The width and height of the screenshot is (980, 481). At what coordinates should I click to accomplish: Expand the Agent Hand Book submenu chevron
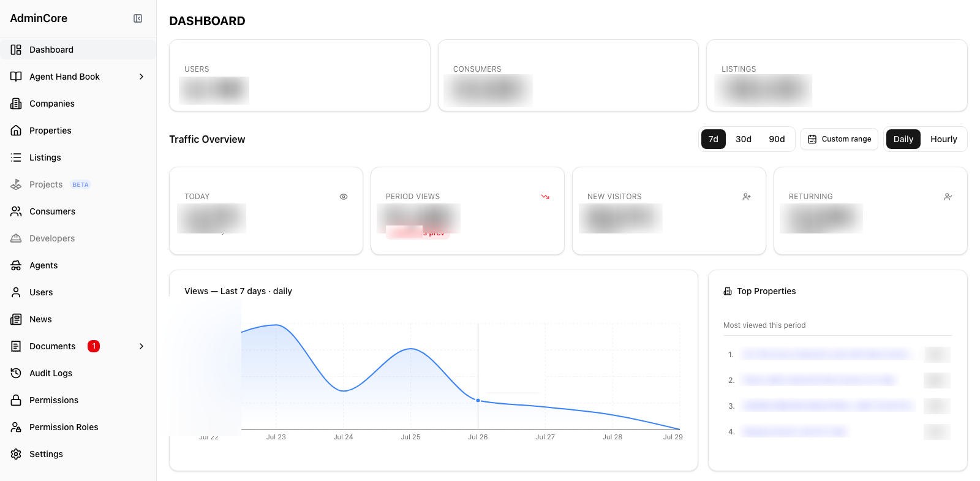click(x=141, y=77)
